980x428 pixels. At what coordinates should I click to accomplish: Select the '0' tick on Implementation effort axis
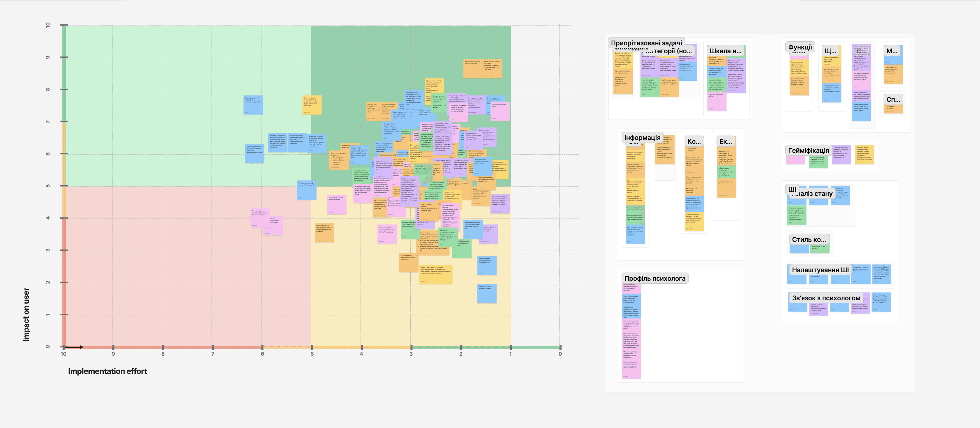560,354
